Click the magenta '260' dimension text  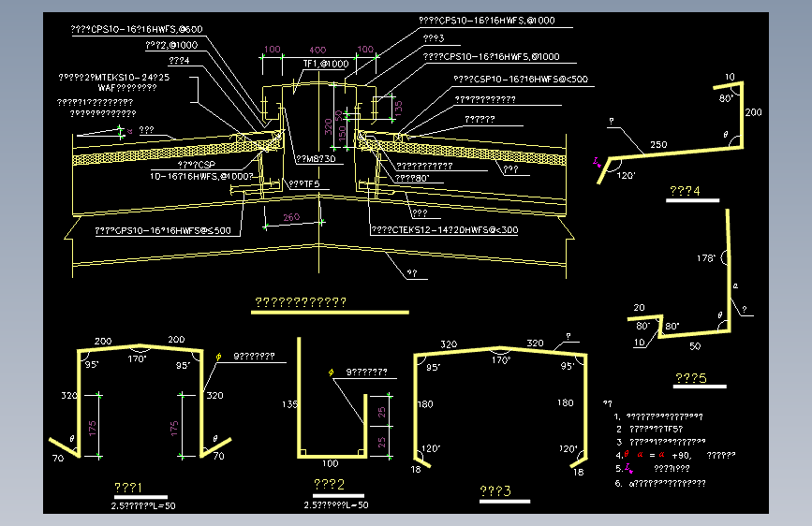[x=291, y=217]
